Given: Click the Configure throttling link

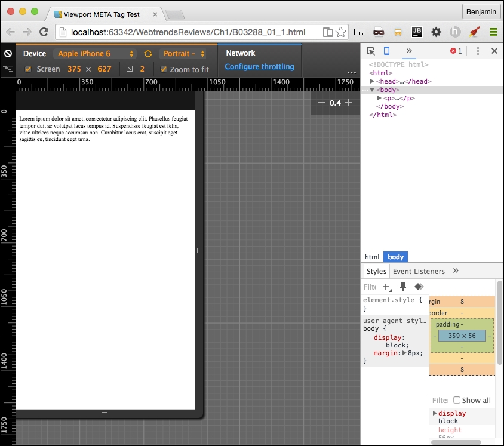Looking at the screenshot, I should tap(259, 66).
